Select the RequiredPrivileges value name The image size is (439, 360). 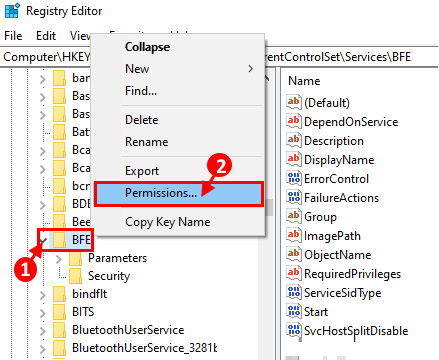352,274
